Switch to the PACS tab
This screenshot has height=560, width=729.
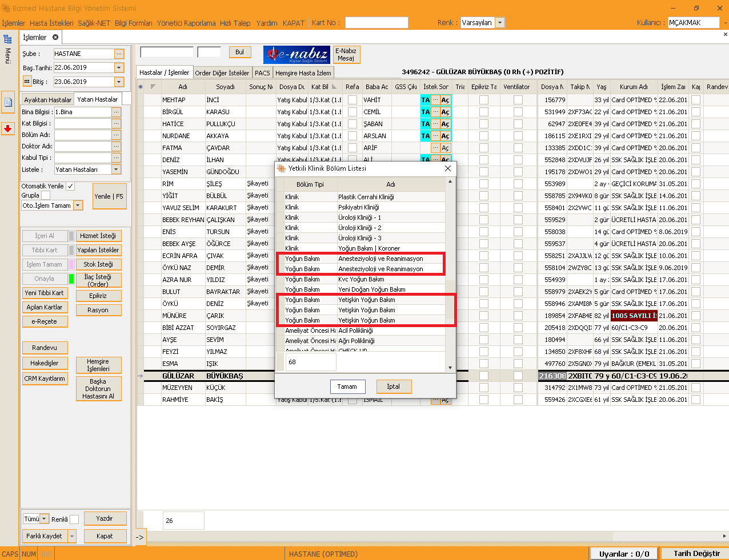tap(262, 72)
